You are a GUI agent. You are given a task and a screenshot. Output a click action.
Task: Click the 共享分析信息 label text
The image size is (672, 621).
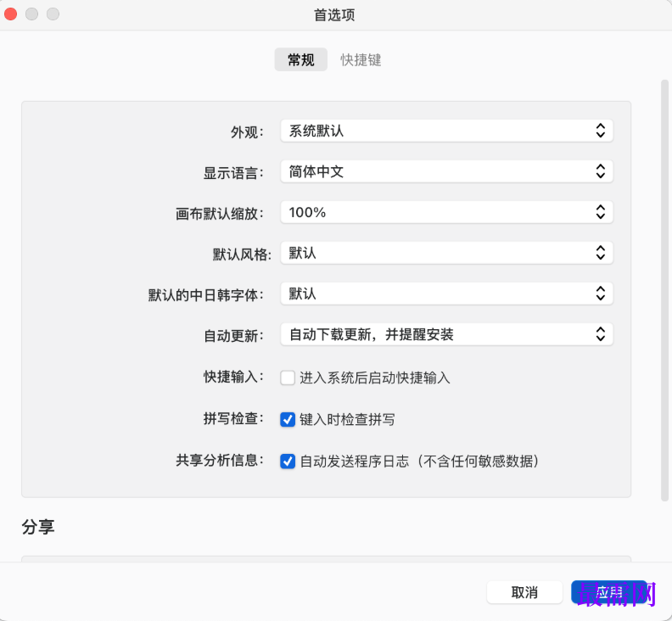coord(220,461)
